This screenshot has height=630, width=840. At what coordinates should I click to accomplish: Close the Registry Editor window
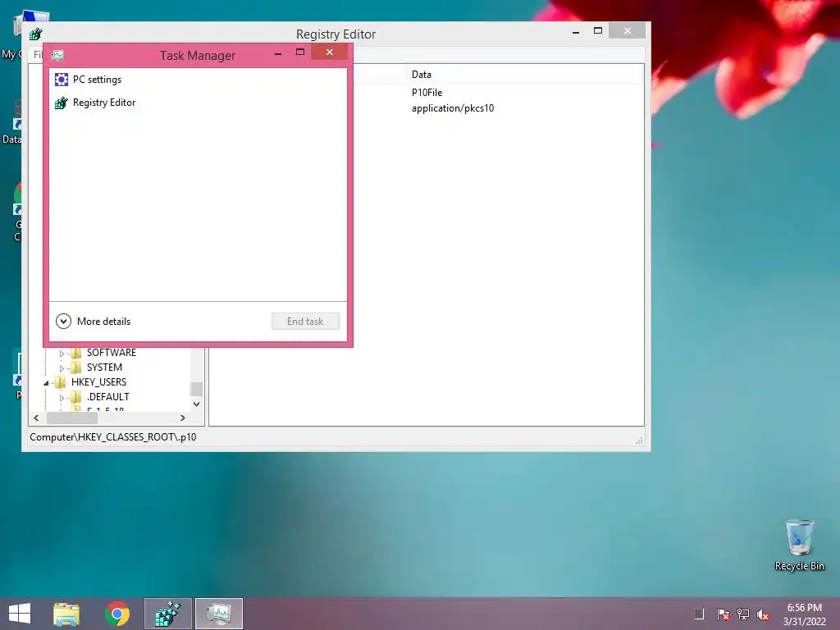(x=628, y=30)
